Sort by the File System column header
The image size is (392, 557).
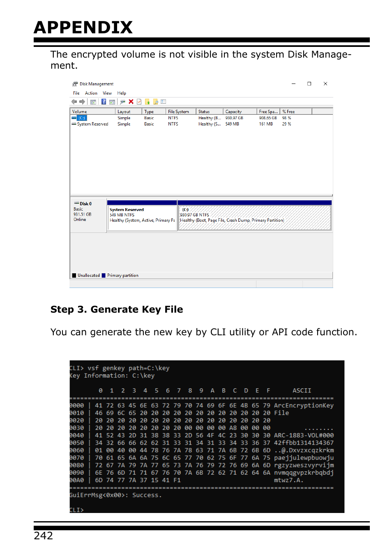[181, 111]
